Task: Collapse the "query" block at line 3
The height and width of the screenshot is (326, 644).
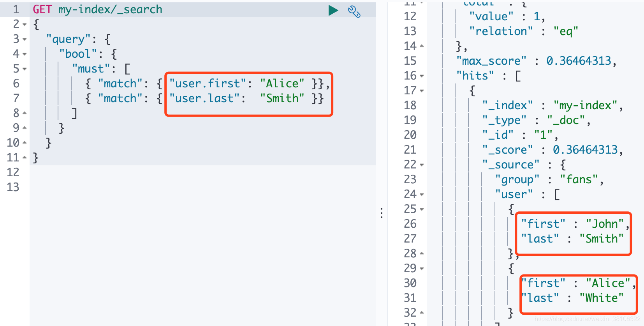Action: (25, 39)
